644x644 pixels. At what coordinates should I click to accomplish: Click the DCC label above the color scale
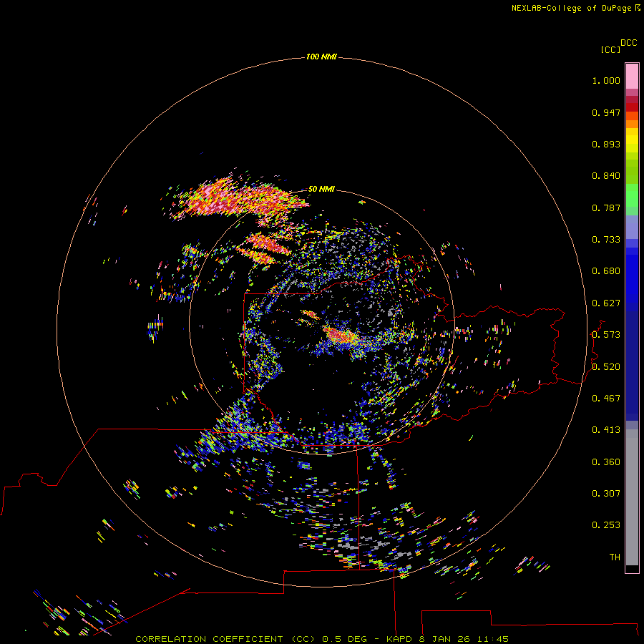pyautogui.click(x=628, y=43)
